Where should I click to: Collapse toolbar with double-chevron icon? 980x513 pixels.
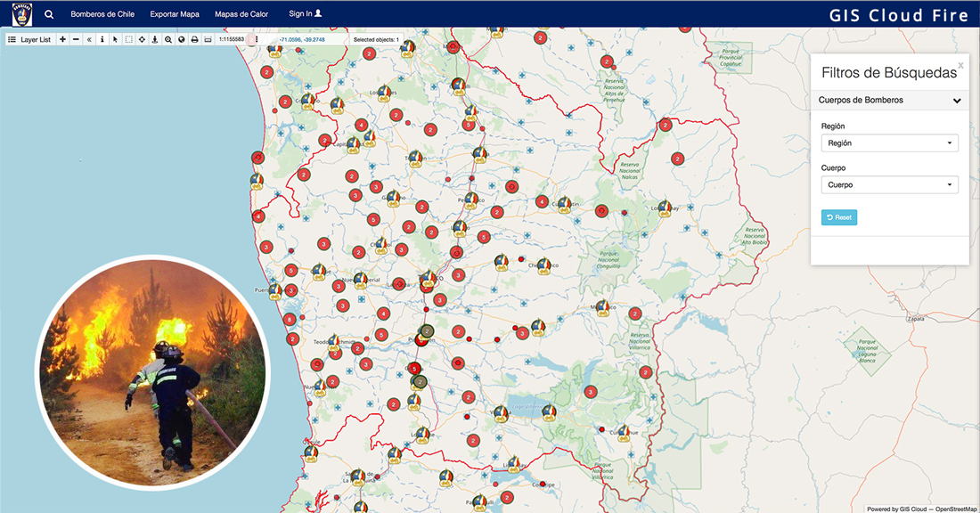[x=89, y=39]
